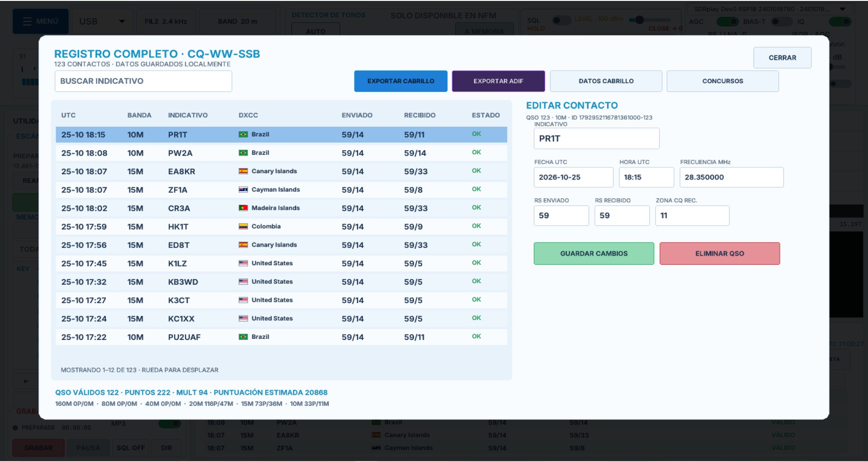
Task: Edit FRECUENCIA MHz field 28.350000
Action: tap(731, 177)
